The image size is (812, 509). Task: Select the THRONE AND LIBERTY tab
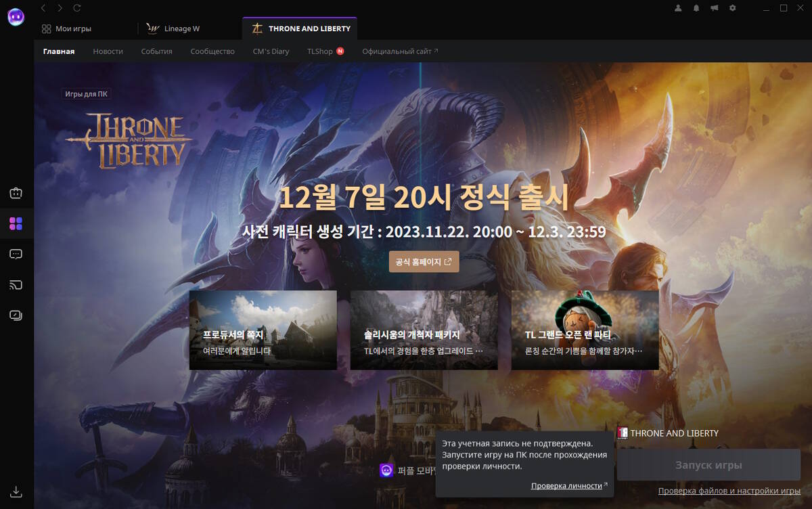coord(300,28)
